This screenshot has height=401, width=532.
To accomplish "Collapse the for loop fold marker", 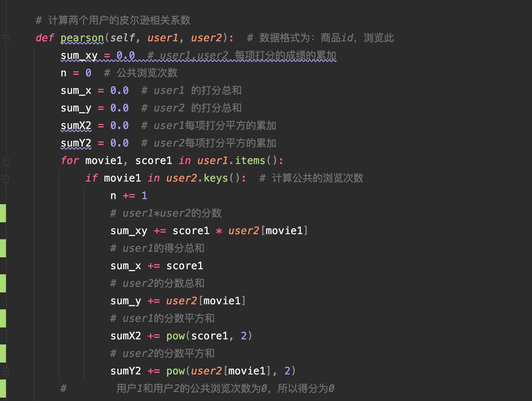I will click(x=6, y=161).
